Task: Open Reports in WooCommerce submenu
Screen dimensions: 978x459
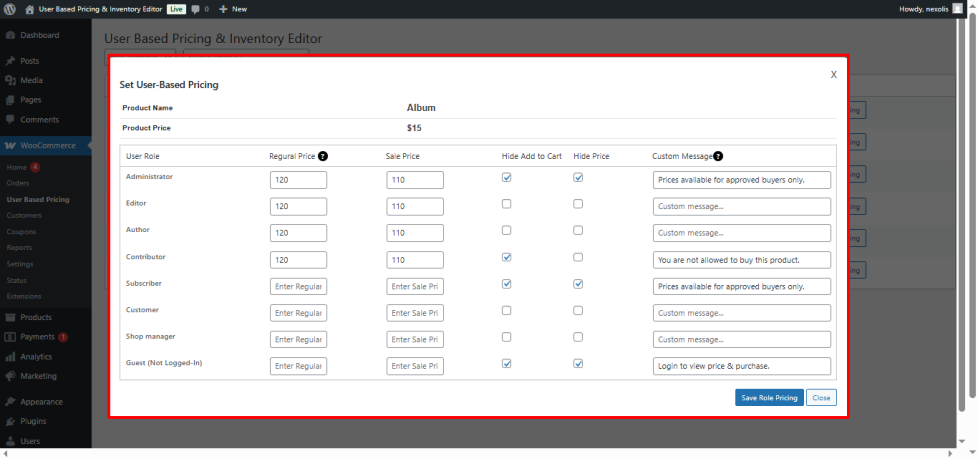Action: [x=19, y=248]
